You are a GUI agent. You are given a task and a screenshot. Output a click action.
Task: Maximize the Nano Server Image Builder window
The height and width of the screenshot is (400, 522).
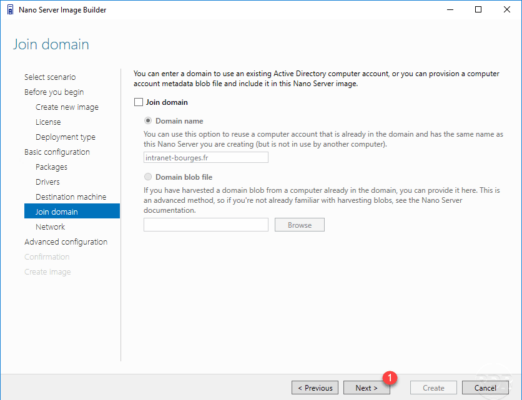coord(478,10)
